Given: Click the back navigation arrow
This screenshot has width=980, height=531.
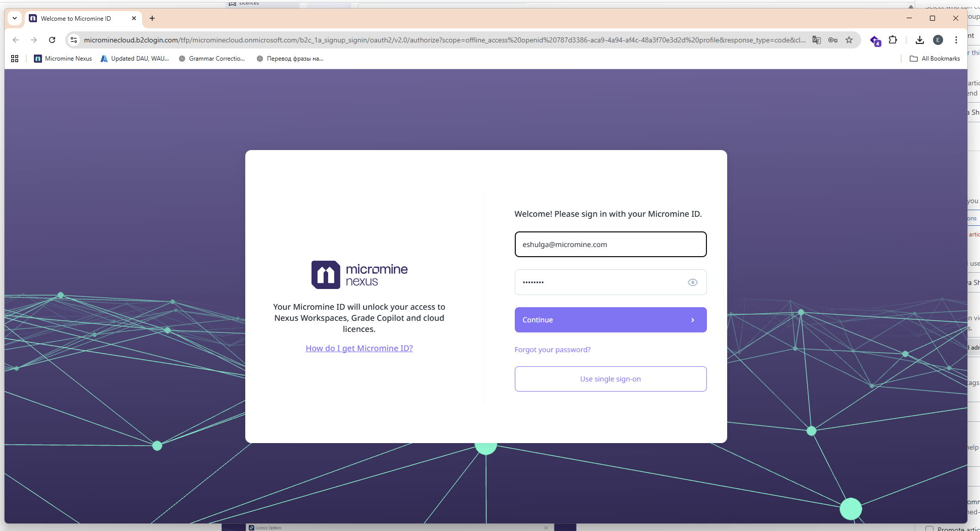Looking at the screenshot, I should click(x=16, y=40).
